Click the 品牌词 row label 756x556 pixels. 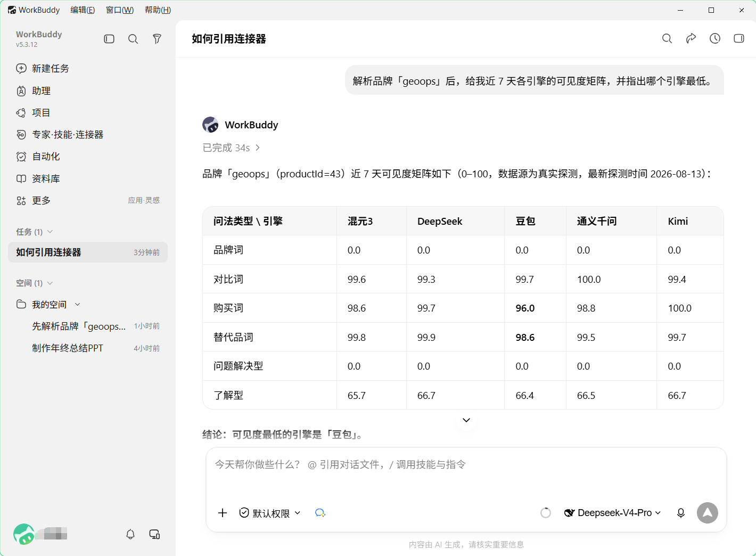point(228,250)
